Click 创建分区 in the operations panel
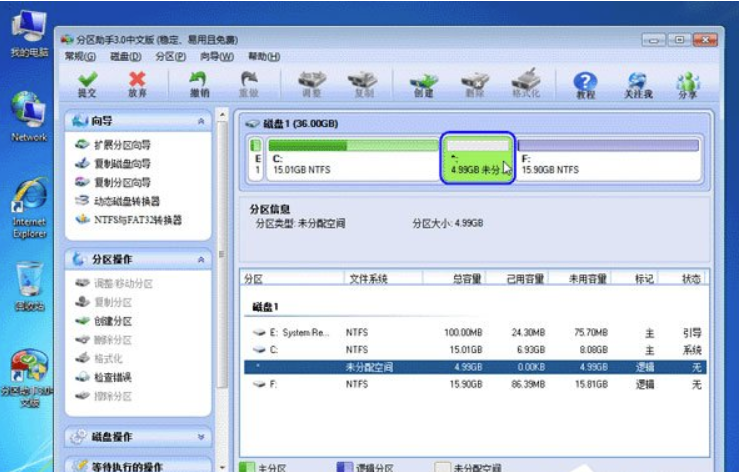This screenshot has width=739, height=472. pyautogui.click(x=104, y=321)
